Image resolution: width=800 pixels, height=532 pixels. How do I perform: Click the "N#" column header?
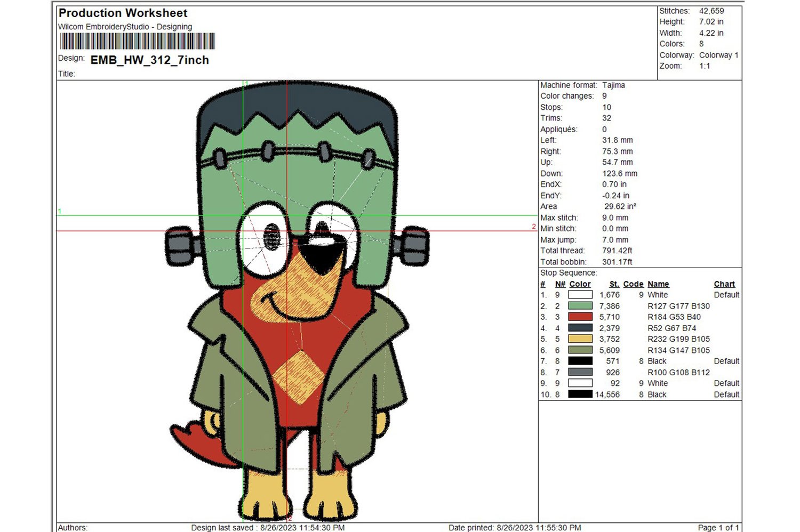point(560,284)
